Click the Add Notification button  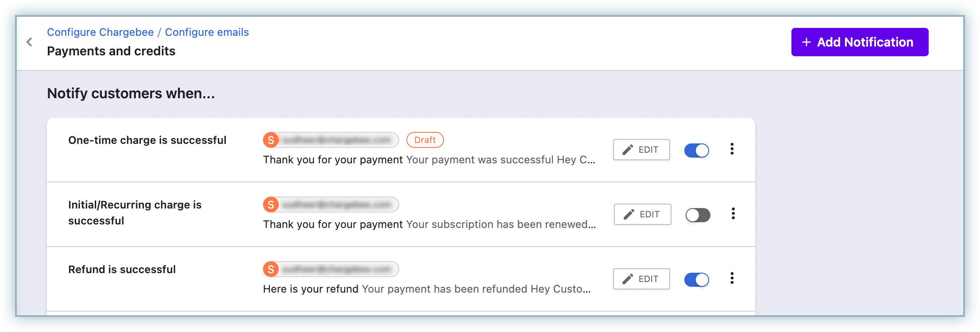click(x=860, y=42)
